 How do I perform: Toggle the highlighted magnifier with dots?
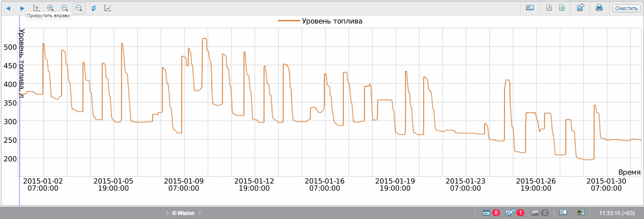[79, 8]
